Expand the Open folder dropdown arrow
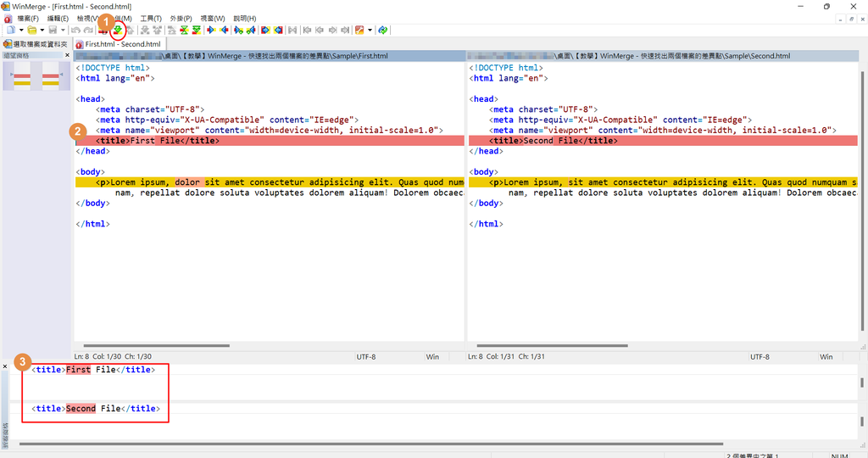 click(41, 31)
